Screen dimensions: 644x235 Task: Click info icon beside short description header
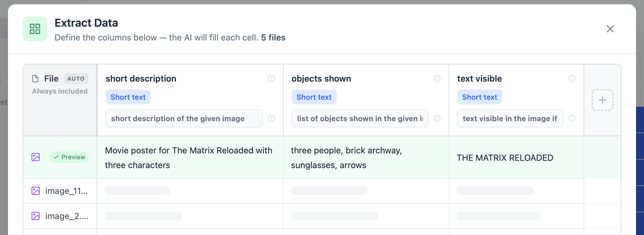[x=271, y=79]
